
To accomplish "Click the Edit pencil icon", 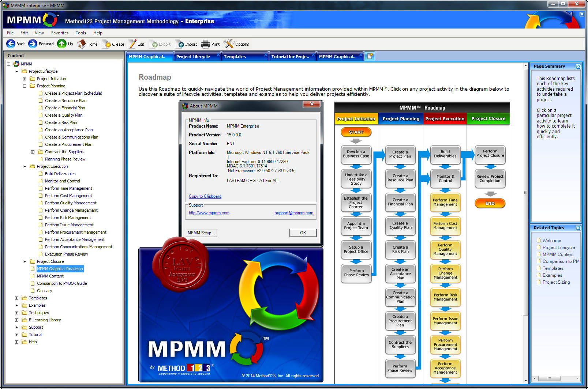I will [132, 44].
